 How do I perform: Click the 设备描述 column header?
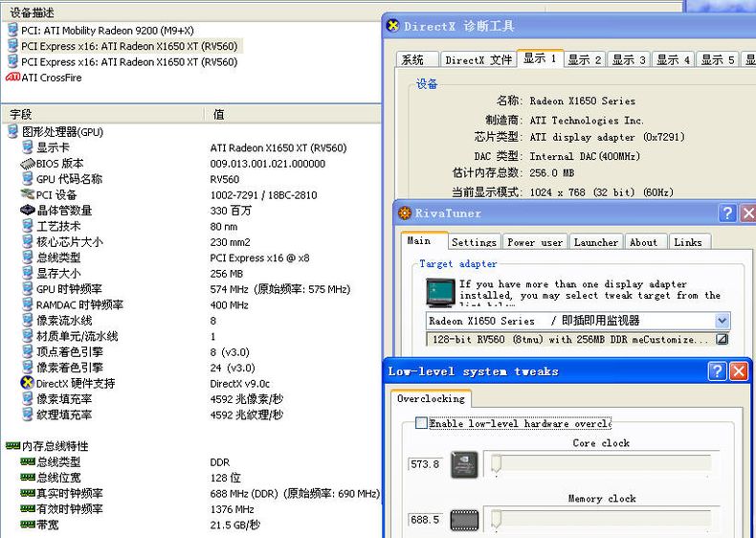click(x=274, y=12)
